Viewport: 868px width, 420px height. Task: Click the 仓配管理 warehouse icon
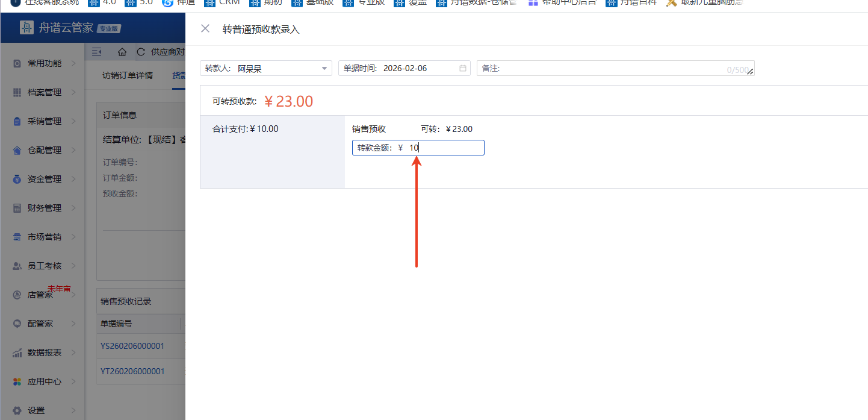17,150
